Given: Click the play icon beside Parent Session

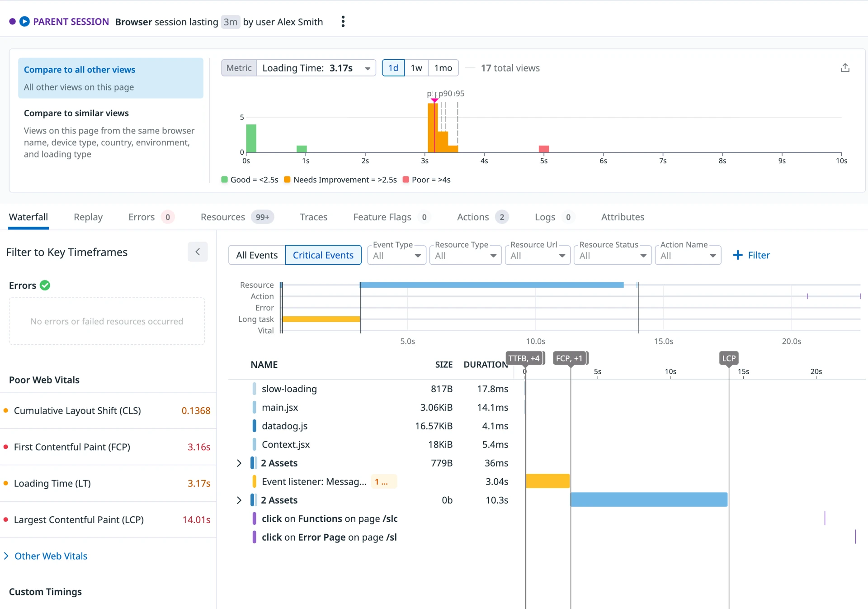Looking at the screenshot, I should tap(25, 21).
